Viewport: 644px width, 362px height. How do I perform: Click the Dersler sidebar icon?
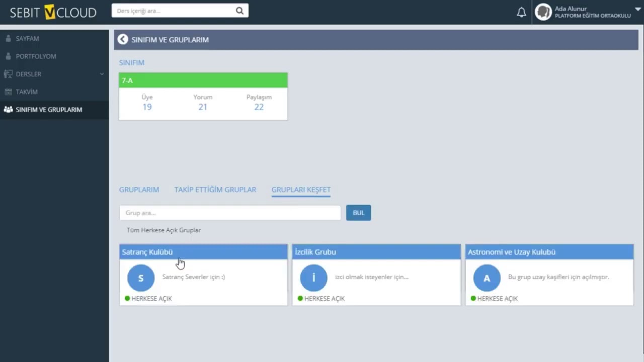click(8, 74)
